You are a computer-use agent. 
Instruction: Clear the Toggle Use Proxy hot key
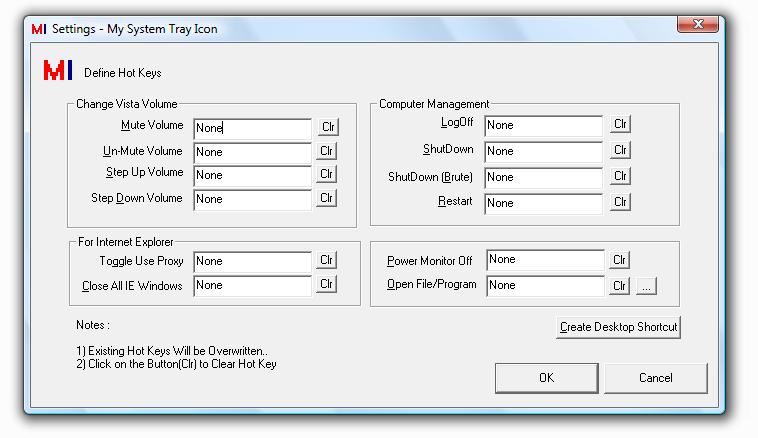pyautogui.click(x=327, y=260)
